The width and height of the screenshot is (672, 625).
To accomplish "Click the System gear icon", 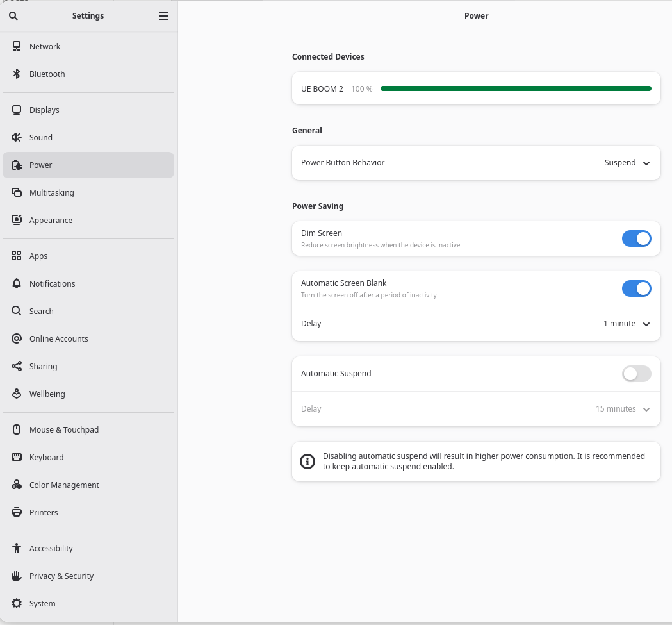I will coord(17,603).
